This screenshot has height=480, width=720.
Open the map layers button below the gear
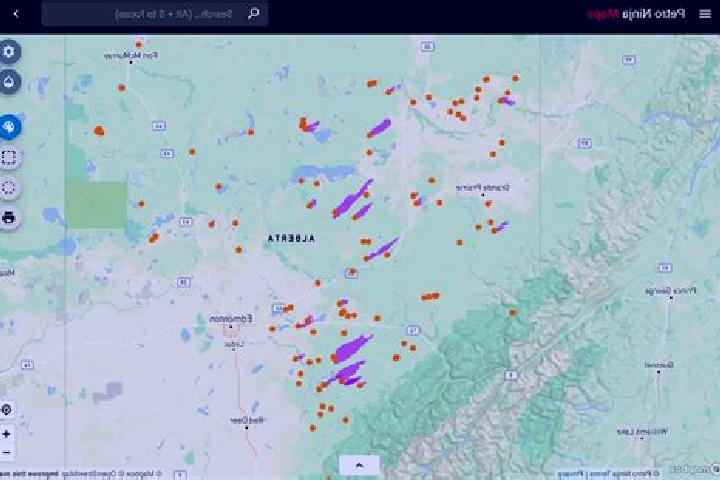[9, 82]
